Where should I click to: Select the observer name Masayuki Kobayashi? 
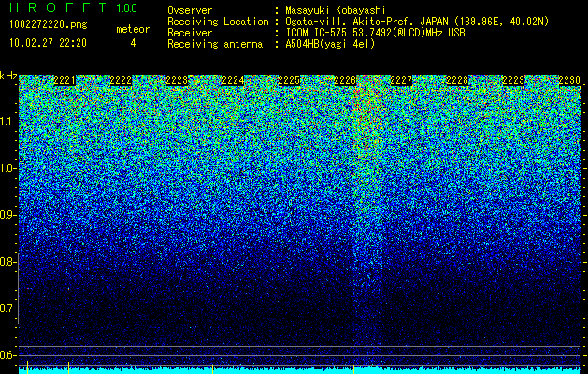(x=336, y=10)
